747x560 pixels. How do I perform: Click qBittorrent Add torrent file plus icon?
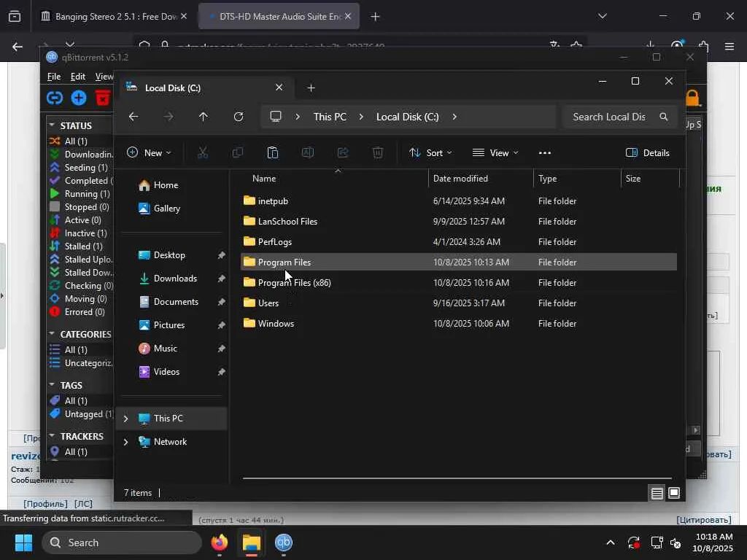click(x=79, y=98)
